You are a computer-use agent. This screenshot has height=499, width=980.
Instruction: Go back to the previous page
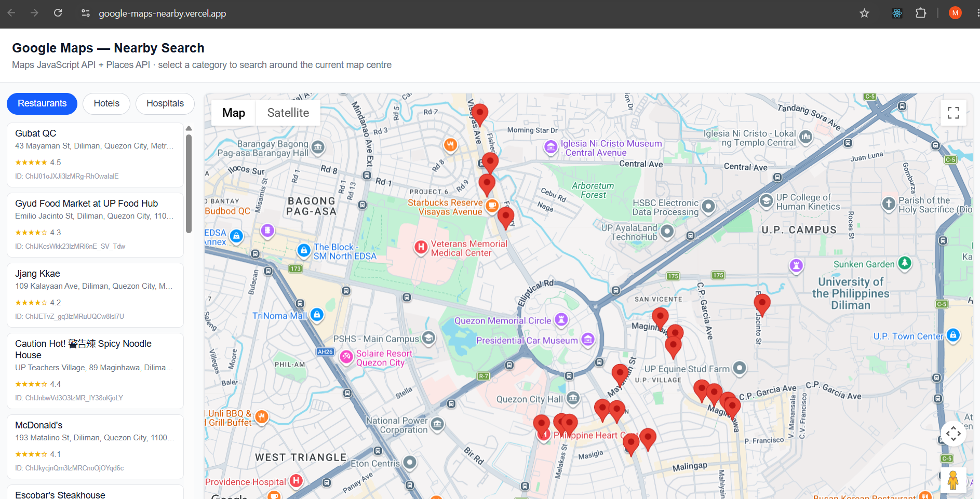pyautogui.click(x=11, y=13)
